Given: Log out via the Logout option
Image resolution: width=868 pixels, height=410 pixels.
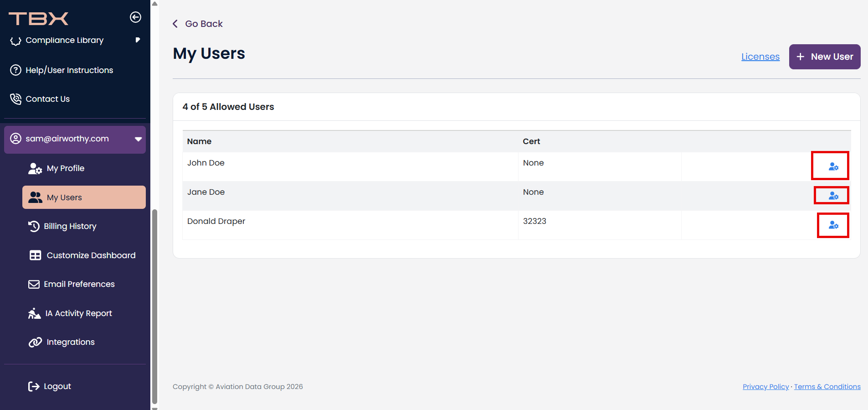Looking at the screenshot, I should click(x=57, y=386).
